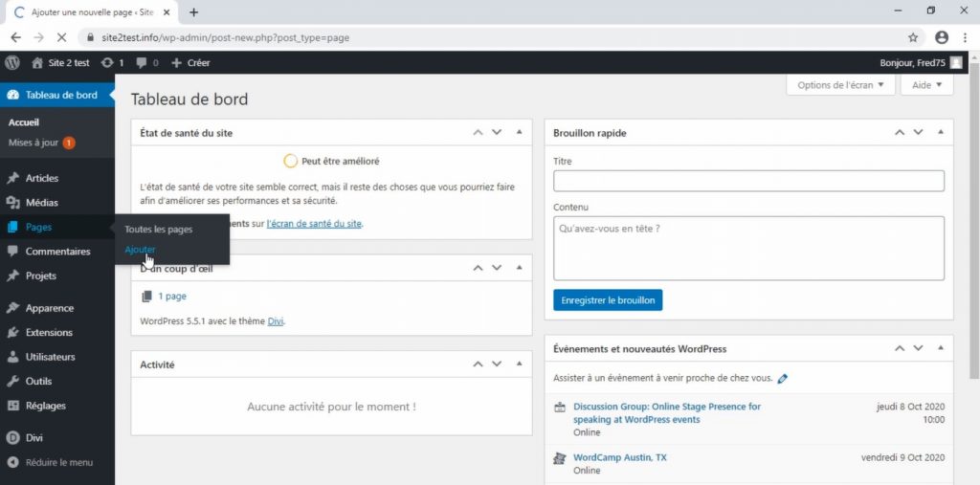Open the comments bubble icon in admin bar
Image resolution: width=980 pixels, height=485 pixels.
(142, 62)
